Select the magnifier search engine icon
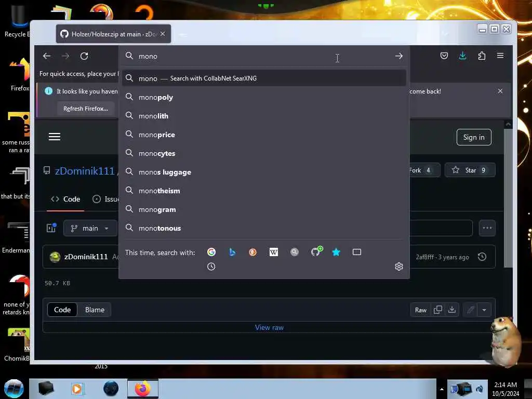 295,252
